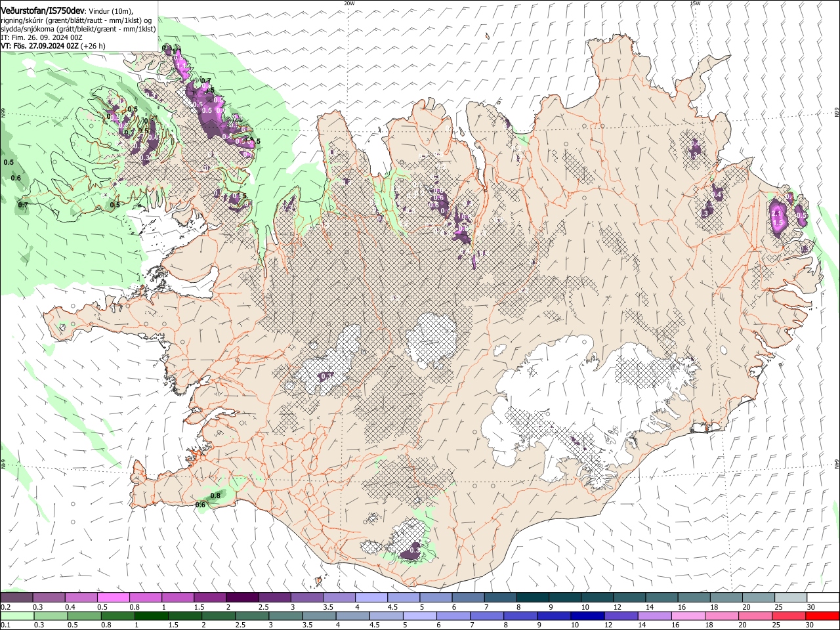Click the 30 label in the lower legend scale

tap(811, 625)
